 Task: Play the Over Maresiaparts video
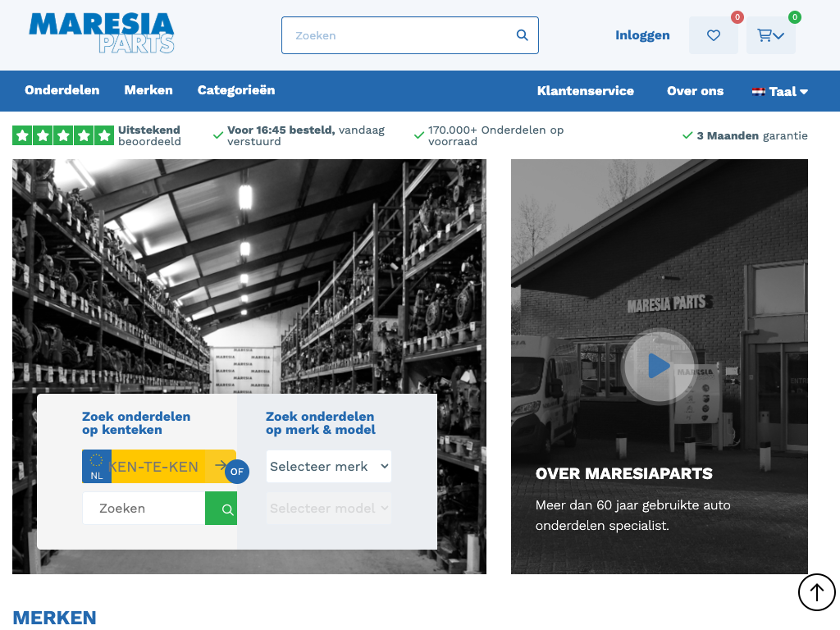point(659,366)
